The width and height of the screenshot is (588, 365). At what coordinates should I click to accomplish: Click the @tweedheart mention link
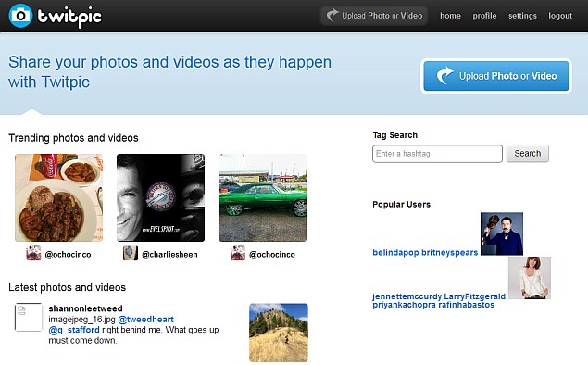click(x=146, y=320)
